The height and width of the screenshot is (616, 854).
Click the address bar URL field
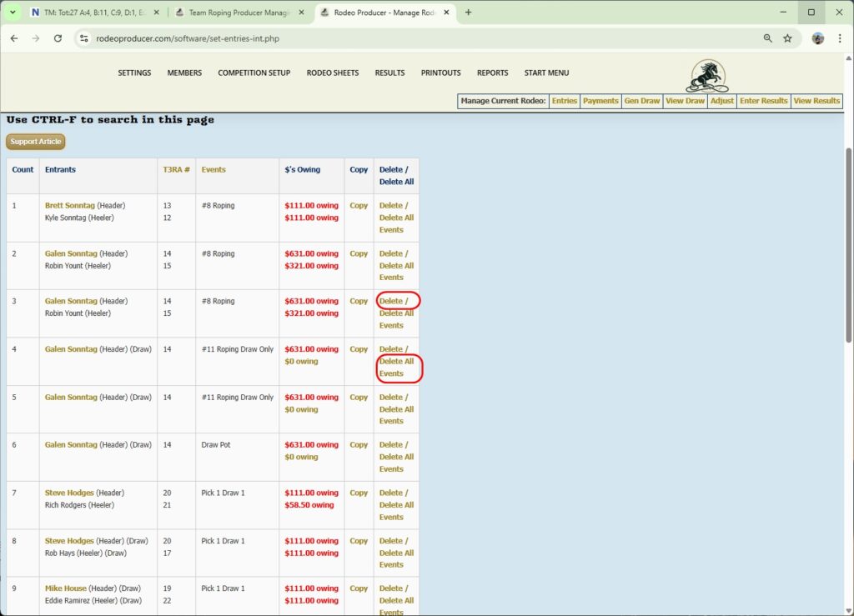click(x=424, y=38)
